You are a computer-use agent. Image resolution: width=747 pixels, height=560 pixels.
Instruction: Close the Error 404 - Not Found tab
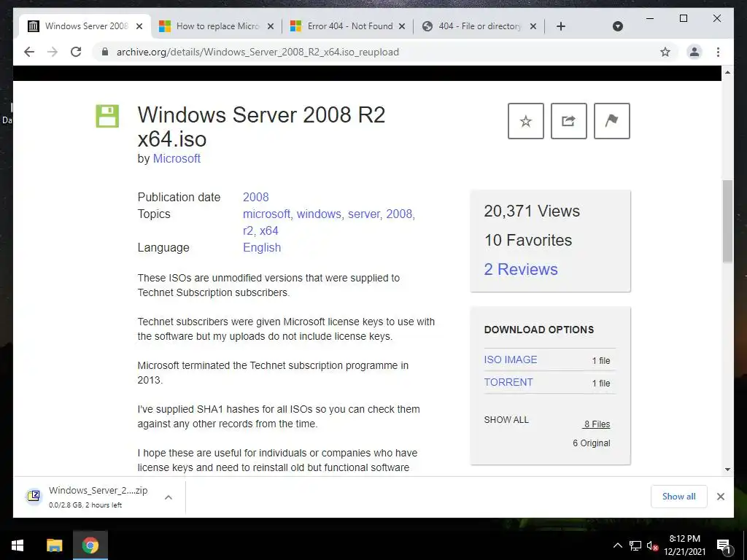402,26
